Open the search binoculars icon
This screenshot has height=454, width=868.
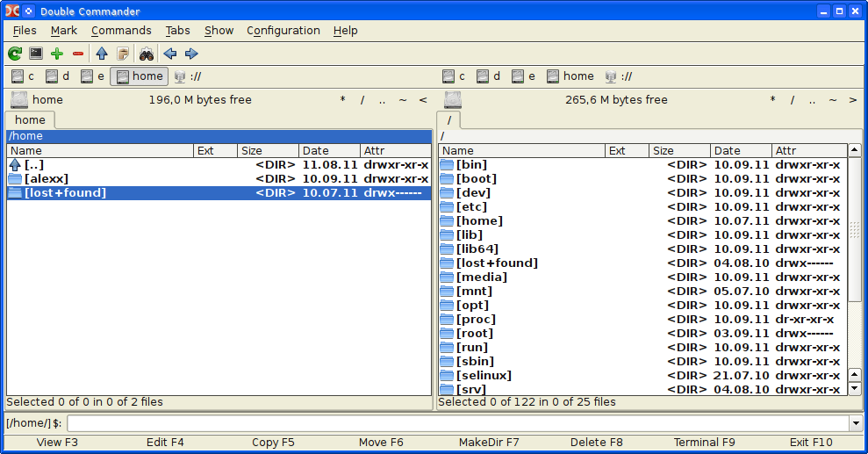click(x=147, y=54)
